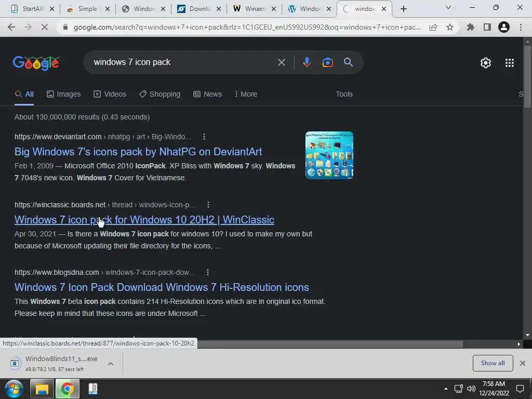Select the News search filter

click(208, 94)
